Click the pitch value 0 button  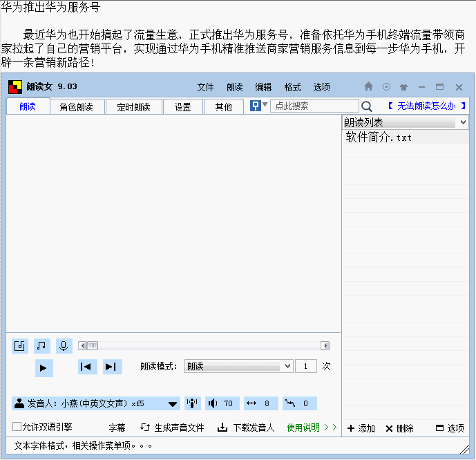point(300,403)
